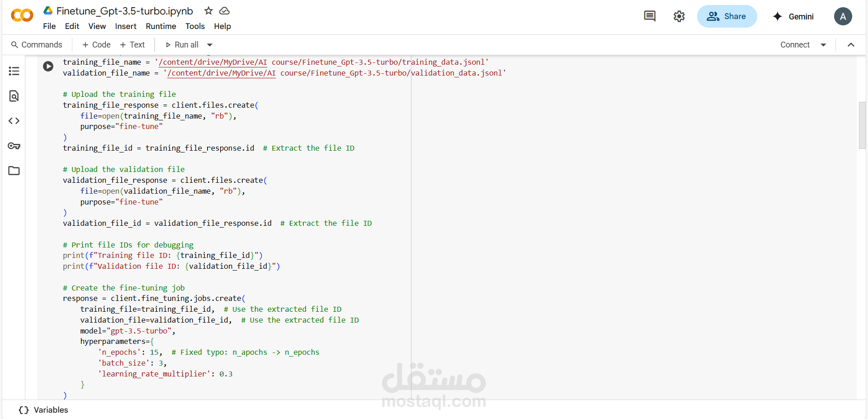Click the Connect button
Screen dimensions: 868x419
[795, 45]
